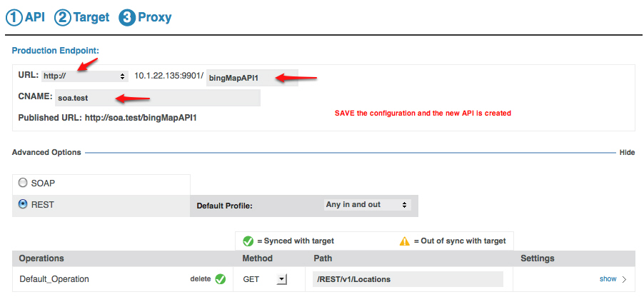Open the http:// URL protocol dropdown
This screenshot has height=297, width=644.
point(84,76)
